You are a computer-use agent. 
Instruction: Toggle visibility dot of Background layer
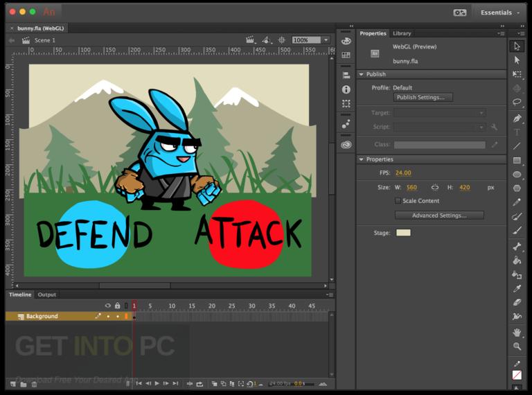[x=107, y=317]
